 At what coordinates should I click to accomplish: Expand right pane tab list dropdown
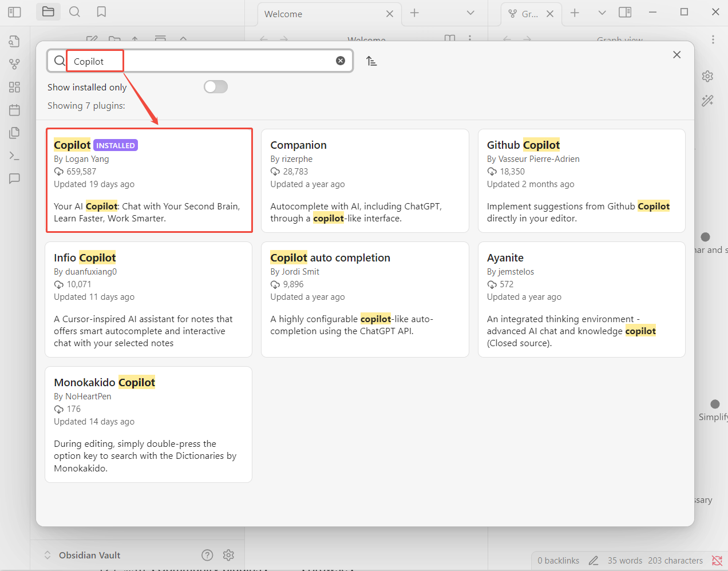coord(602,13)
